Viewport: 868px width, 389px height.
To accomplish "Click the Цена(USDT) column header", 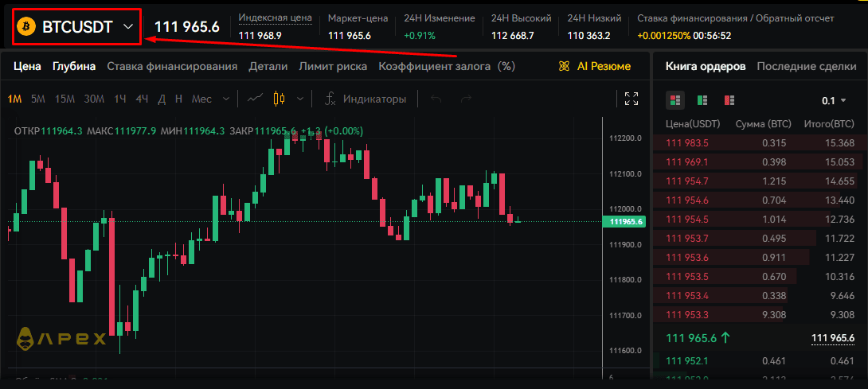I will pyautogui.click(x=693, y=124).
